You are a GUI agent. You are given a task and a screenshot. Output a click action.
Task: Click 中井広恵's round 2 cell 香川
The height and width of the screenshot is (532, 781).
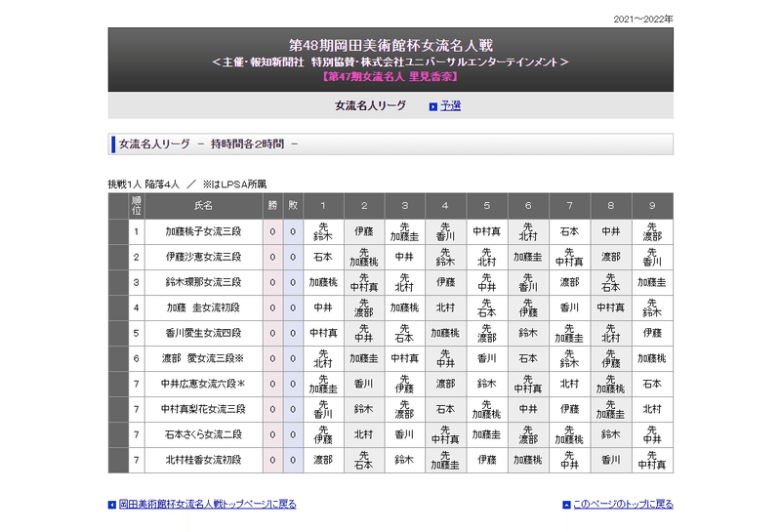coord(364,384)
